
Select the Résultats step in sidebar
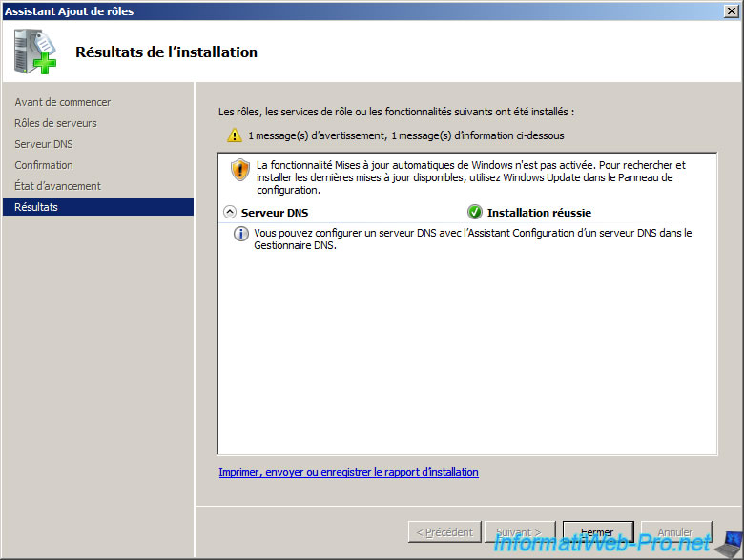(x=98, y=207)
